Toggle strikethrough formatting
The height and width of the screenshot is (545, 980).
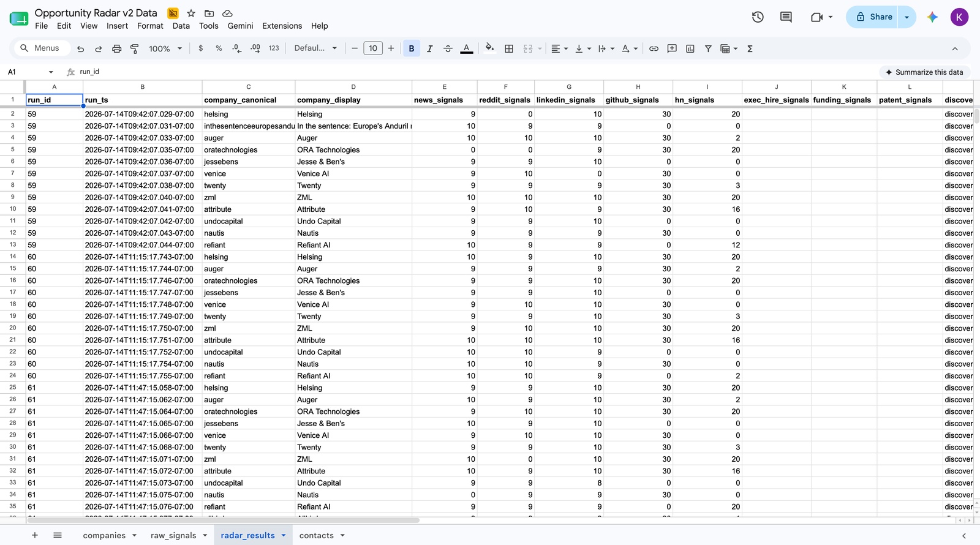point(448,48)
